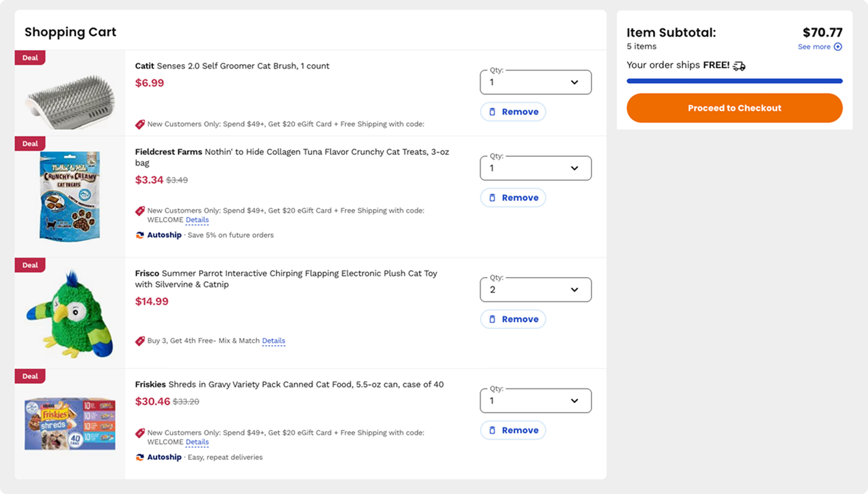Click the $70.77 subtotal amount

coord(823,32)
